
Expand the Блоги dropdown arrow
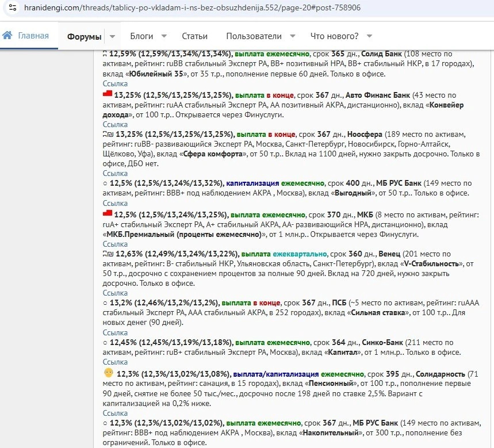[x=164, y=36]
